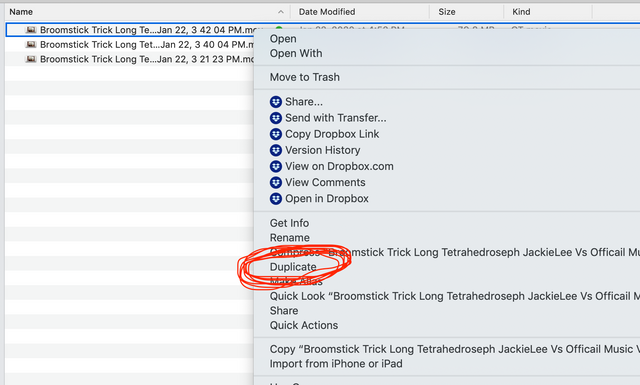This screenshot has width=640, height=385.
Task: Click the movie file icon for 3 40 04 PM
Action: click(31, 45)
